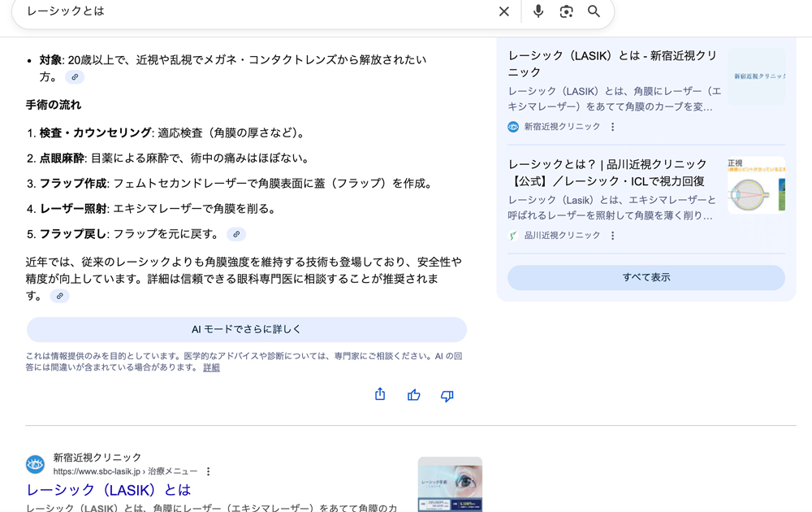
Task: Click 新宿近視クリニック favicon in search result
Action: click(35, 464)
